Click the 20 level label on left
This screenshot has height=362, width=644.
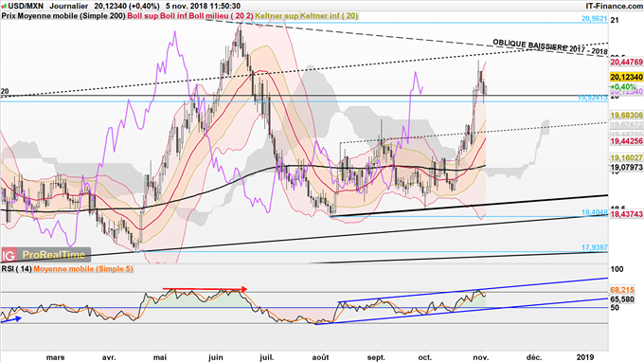coord(5,91)
